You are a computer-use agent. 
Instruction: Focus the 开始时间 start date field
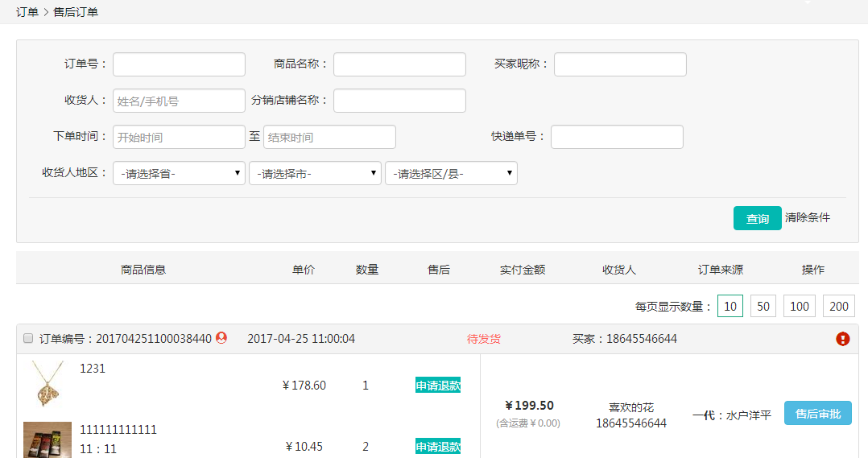coord(179,137)
